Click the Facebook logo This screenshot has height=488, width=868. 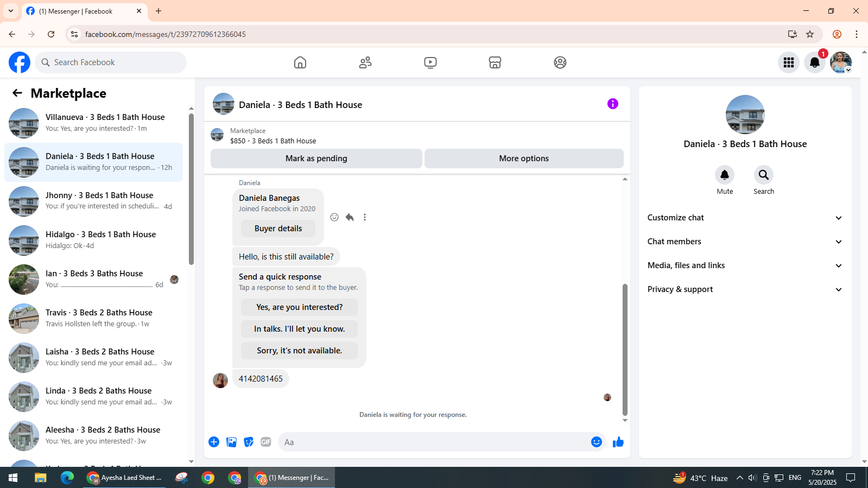pyautogui.click(x=20, y=62)
